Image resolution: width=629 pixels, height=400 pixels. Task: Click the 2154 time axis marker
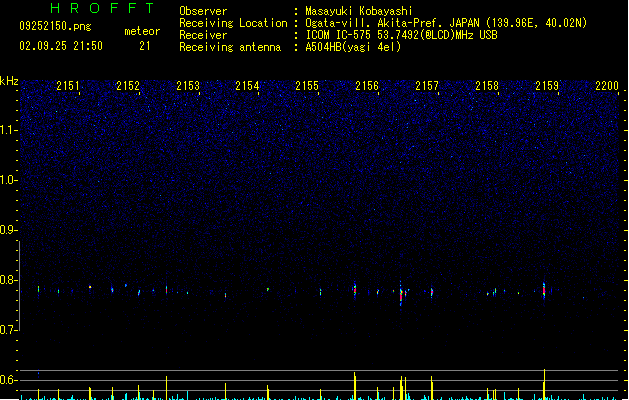pyautogui.click(x=247, y=86)
